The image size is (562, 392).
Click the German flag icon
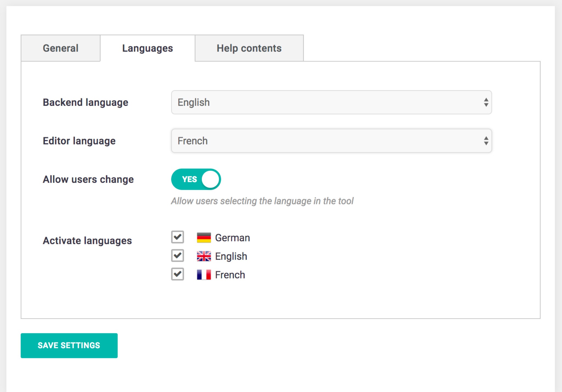tap(204, 238)
